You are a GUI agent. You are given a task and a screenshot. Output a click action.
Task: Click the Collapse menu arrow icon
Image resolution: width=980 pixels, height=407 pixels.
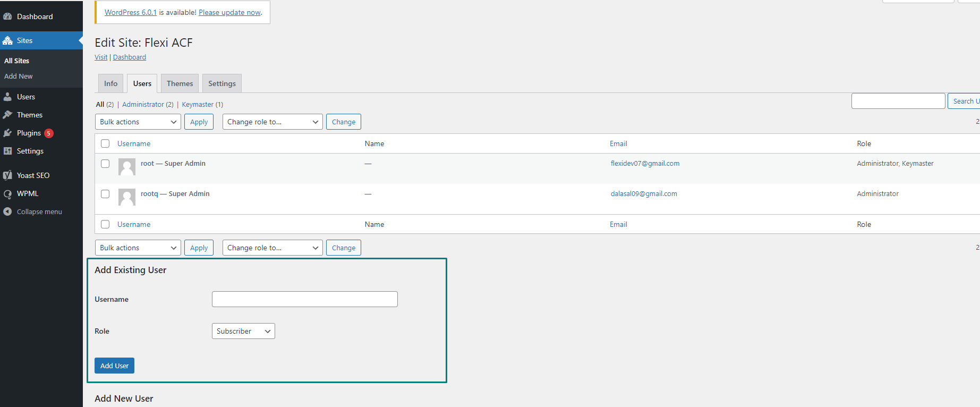pyautogui.click(x=7, y=211)
